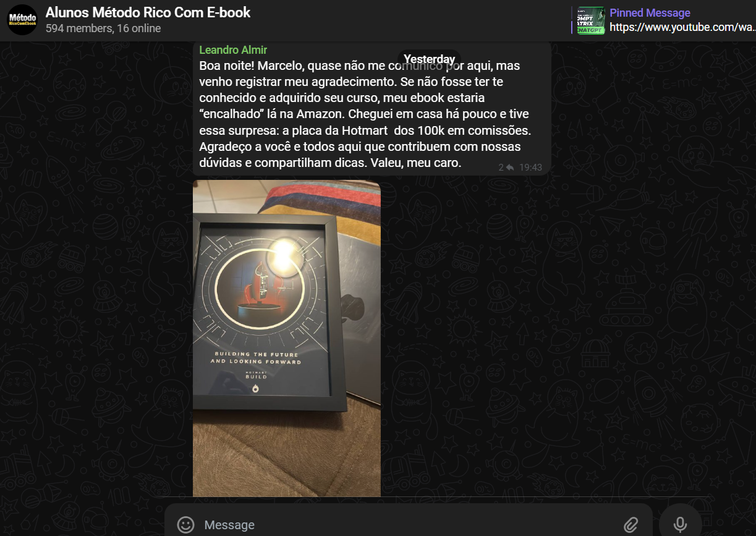Click the paperclip attach file icon
Image resolution: width=756 pixels, height=536 pixels.
tap(631, 525)
